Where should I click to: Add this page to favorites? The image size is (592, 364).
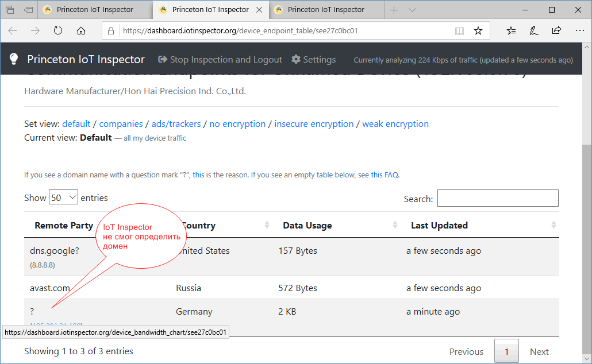point(478,30)
